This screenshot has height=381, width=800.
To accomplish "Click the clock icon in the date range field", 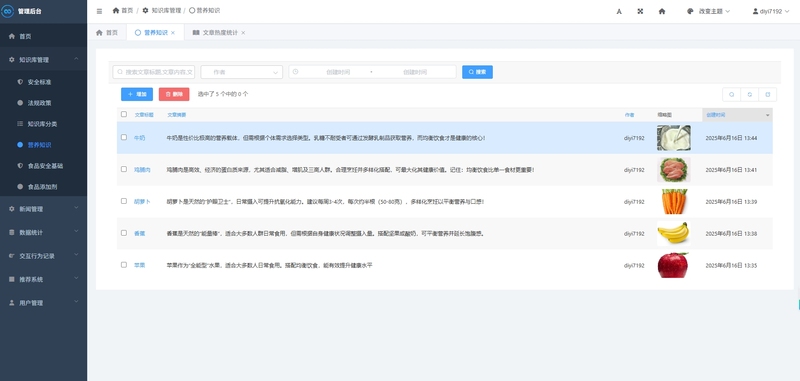I will pos(295,72).
